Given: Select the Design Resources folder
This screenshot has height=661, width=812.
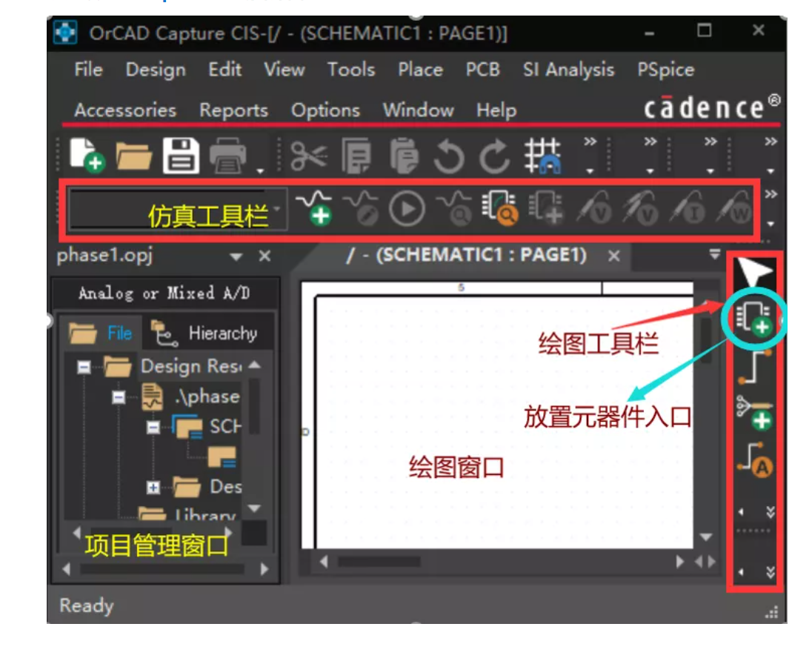Looking at the screenshot, I should coord(173,366).
